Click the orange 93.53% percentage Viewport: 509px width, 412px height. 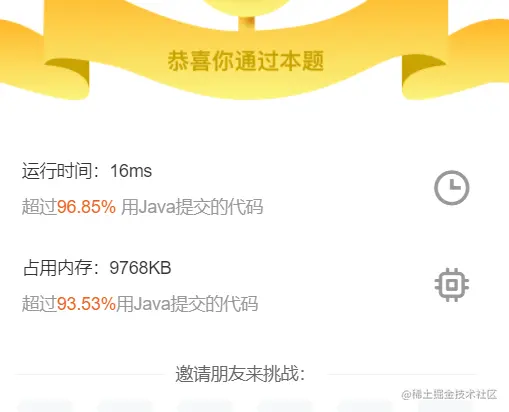86,304
